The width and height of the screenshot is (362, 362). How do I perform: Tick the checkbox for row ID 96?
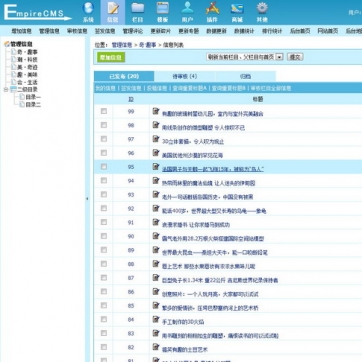click(104, 153)
